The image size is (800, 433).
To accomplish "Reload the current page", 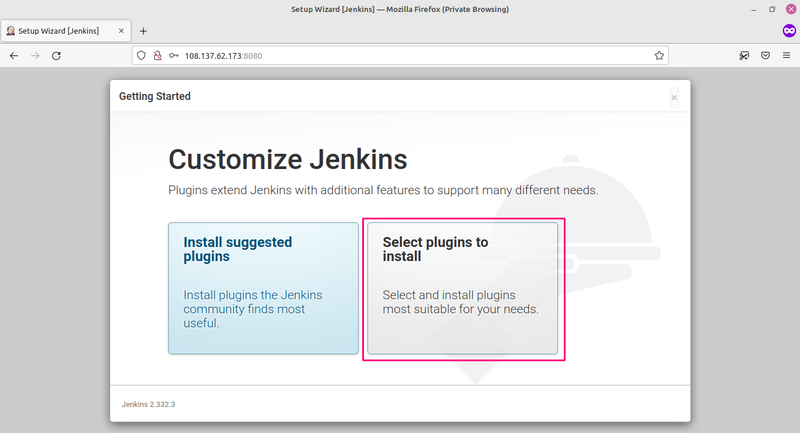I will coord(57,56).
